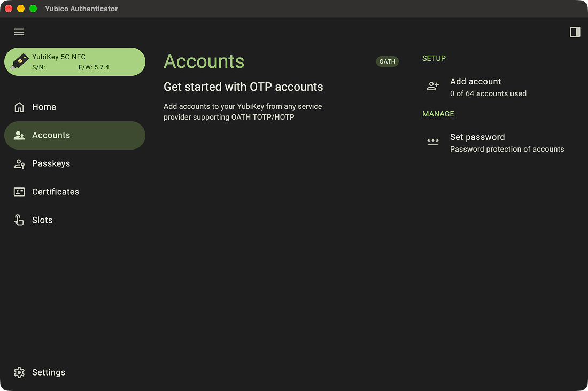Click the MANAGE section label
Viewport: 588px width, 391px height.
[438, 114]
